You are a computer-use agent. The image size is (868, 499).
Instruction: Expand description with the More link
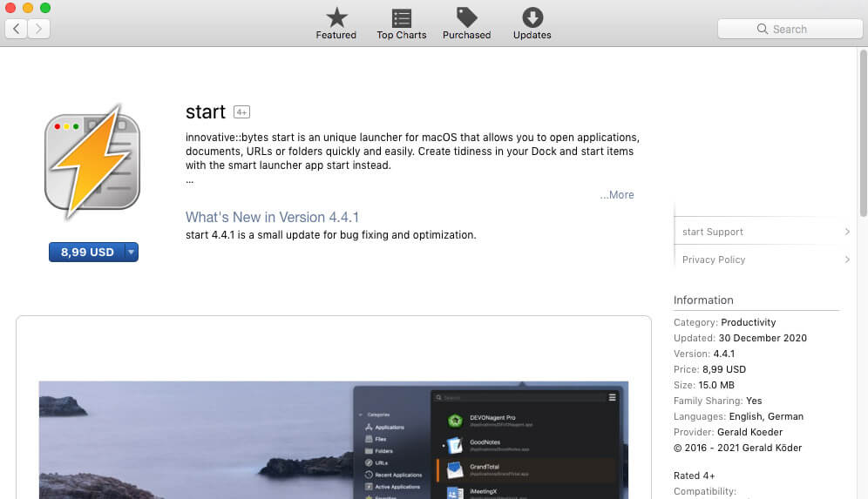point(617,195)
